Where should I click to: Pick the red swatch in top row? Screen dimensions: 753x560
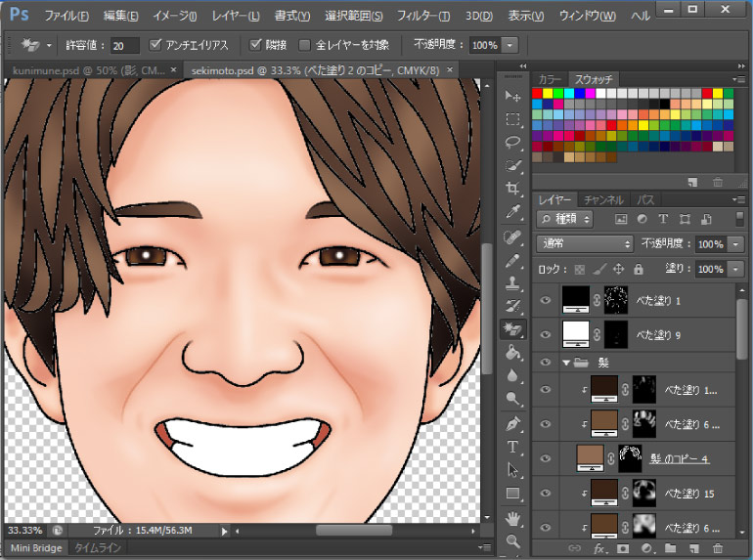click(538, 94)
